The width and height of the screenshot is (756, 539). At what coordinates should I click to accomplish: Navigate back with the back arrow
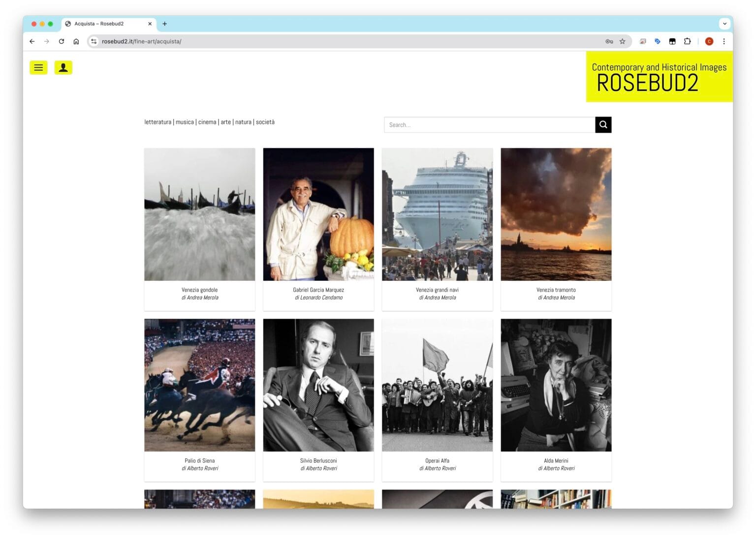tap(32, 42)
